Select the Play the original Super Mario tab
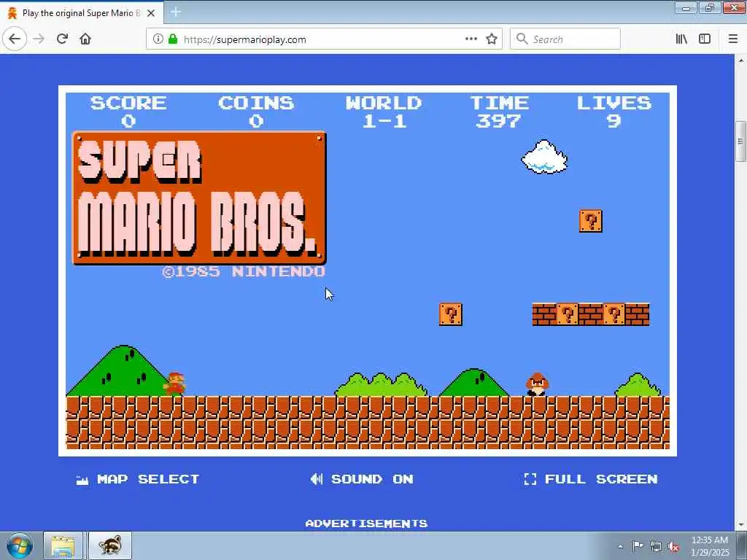The width and height of the screenshot is (747, 560). coord(82,13)
